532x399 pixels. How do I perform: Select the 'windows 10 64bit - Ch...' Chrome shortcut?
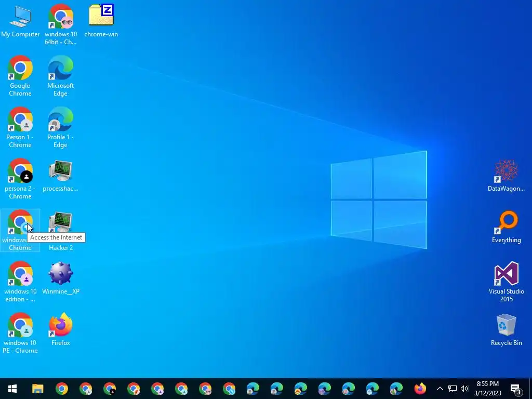[x=61, y=24]
